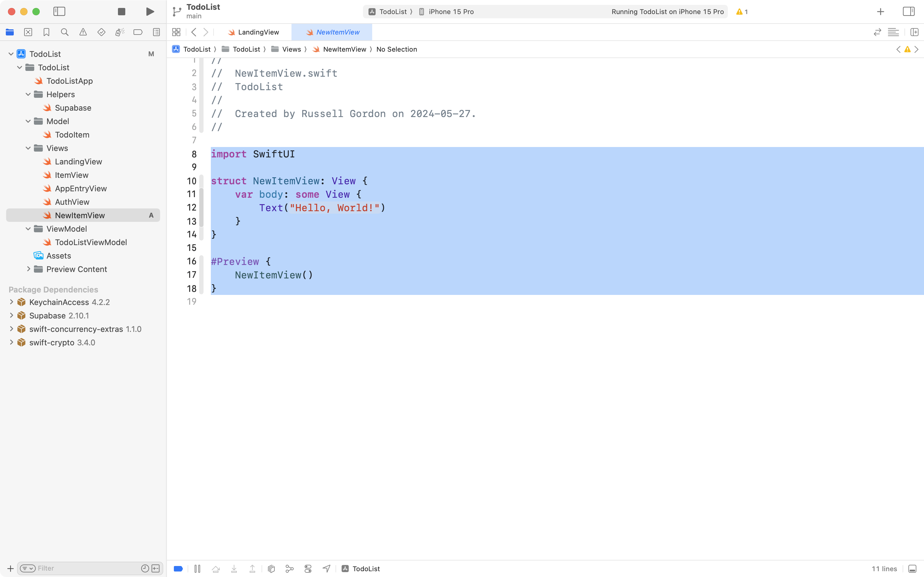This screenshot has width=924, height=577.
Task: Stop the running app
Action: tap(121, 11)
